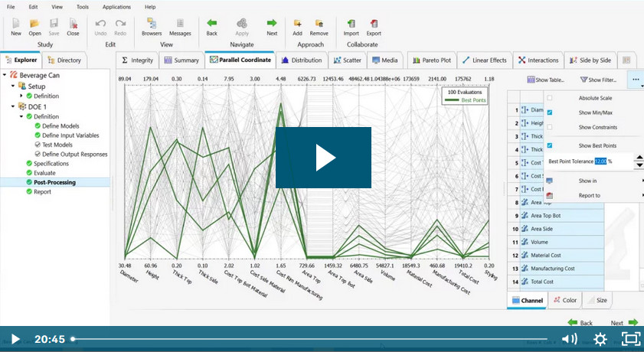The image size is (644, 352).
Task: Collapse the Beverage Can tree node
Action: point(5,75)
